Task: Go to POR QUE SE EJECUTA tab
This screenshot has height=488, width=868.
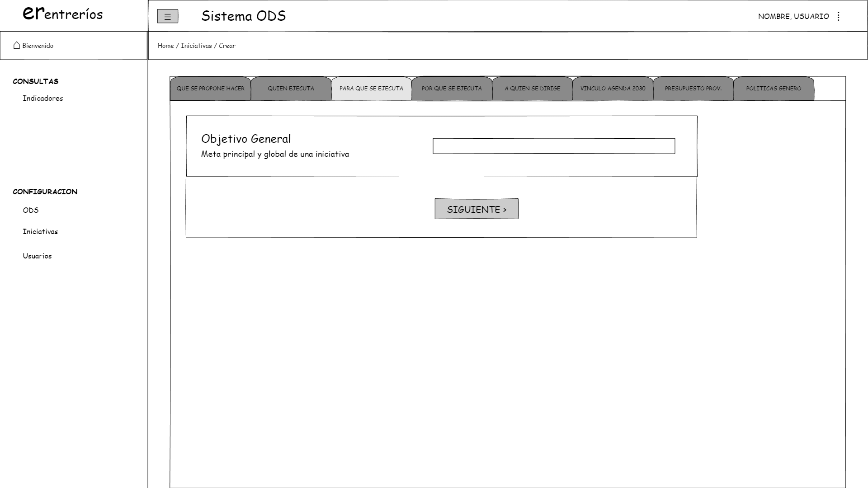Action: 452,89
